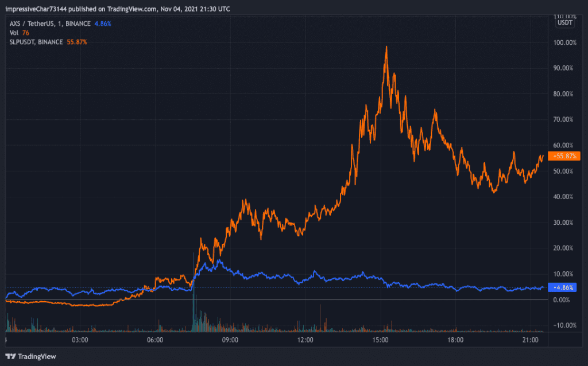Image resolution: width=588 pixels, height=366 pixels.
Task: Click the 21:00 time axis label
Action: (530, 340)
